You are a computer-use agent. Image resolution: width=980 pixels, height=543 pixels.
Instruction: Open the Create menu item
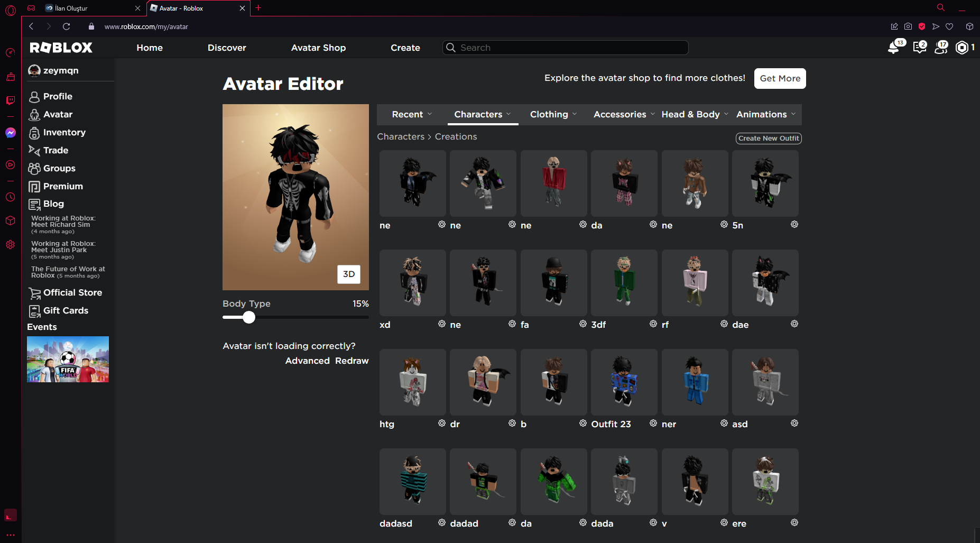[x=405, y=48]
